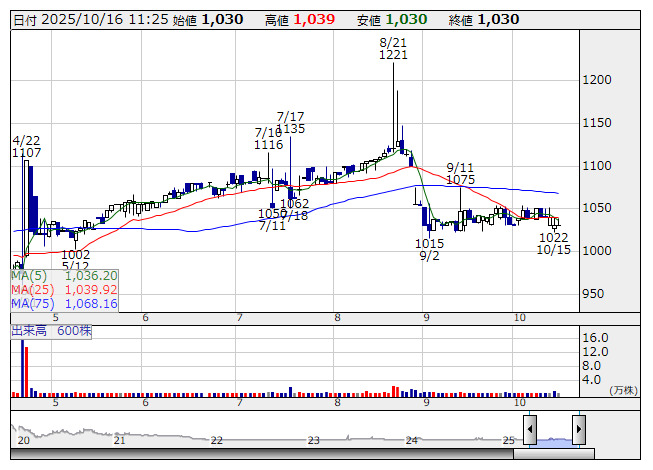This screenshot has height=470, width=653.
Task: Click the 9/11 high label 1075
Action: 460,180
